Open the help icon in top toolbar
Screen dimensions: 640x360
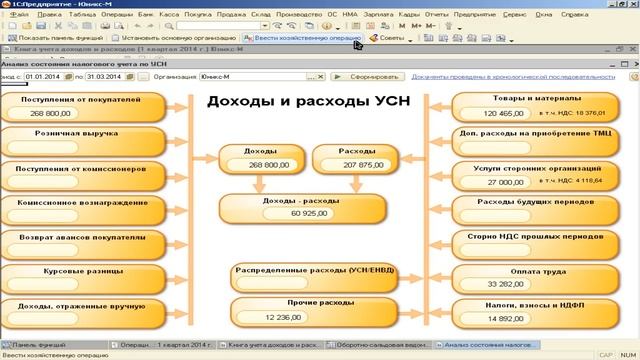pos(327,26)
